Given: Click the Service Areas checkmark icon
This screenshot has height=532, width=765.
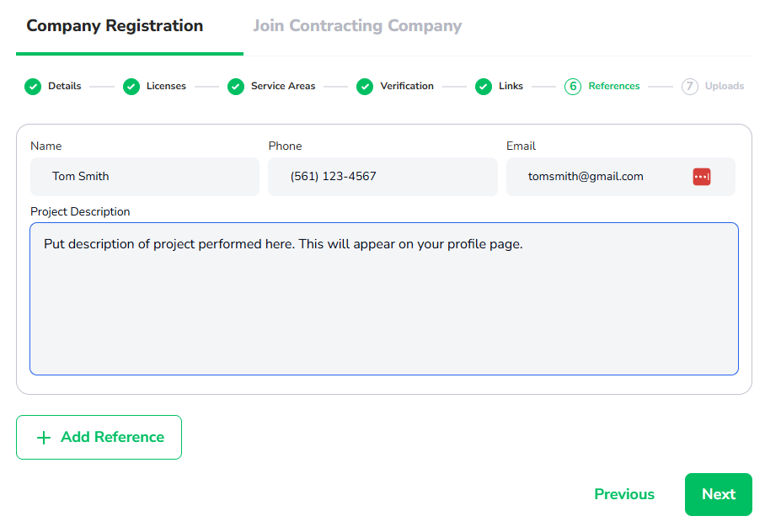Looking at the screenshot, I should pyautogui.click(x=236, y=87).
